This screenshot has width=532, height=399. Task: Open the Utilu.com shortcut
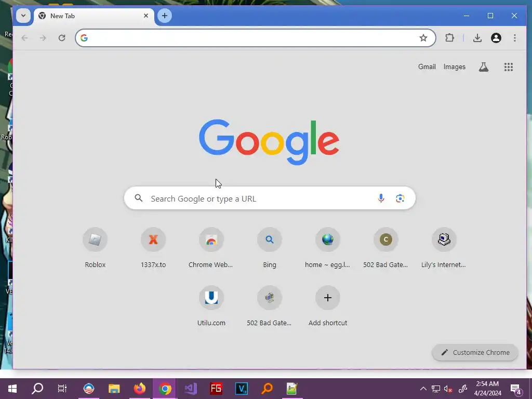coord(211,306)
